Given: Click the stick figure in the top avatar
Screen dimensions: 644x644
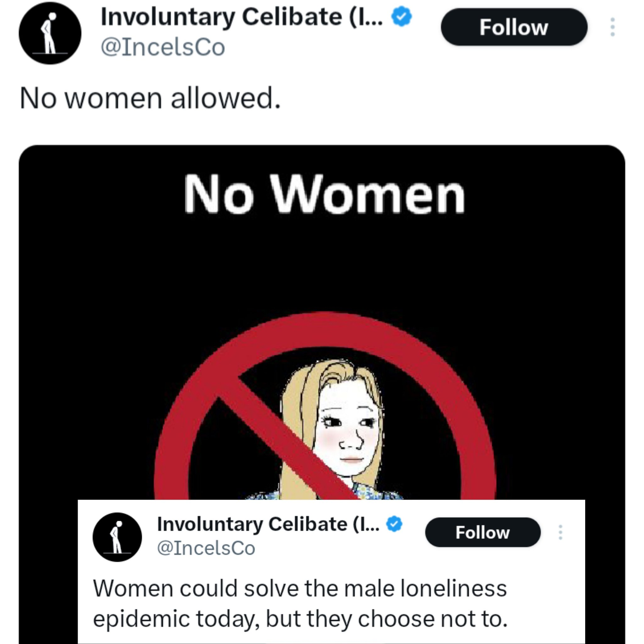Looking at the screenshot, I should point(49,33).
